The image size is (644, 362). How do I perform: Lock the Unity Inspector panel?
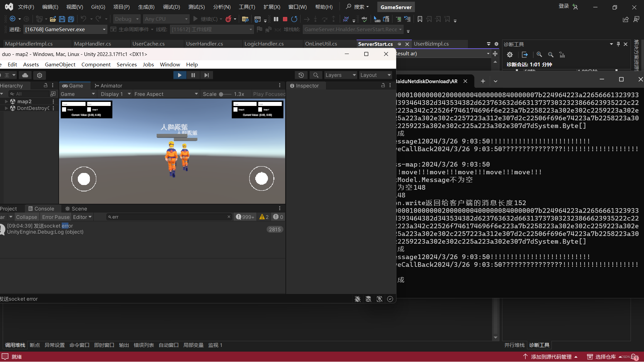pos(383,85)
